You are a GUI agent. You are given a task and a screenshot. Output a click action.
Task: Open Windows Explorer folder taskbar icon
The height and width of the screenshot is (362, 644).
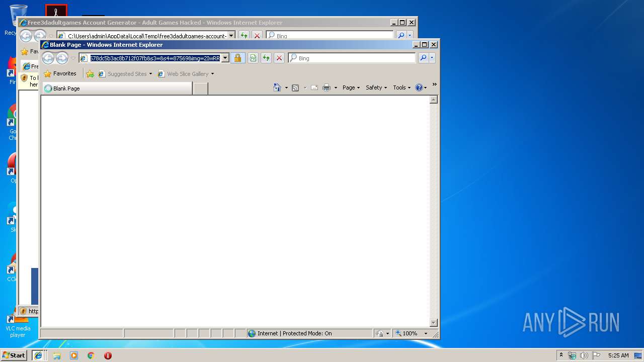(57, 355)
